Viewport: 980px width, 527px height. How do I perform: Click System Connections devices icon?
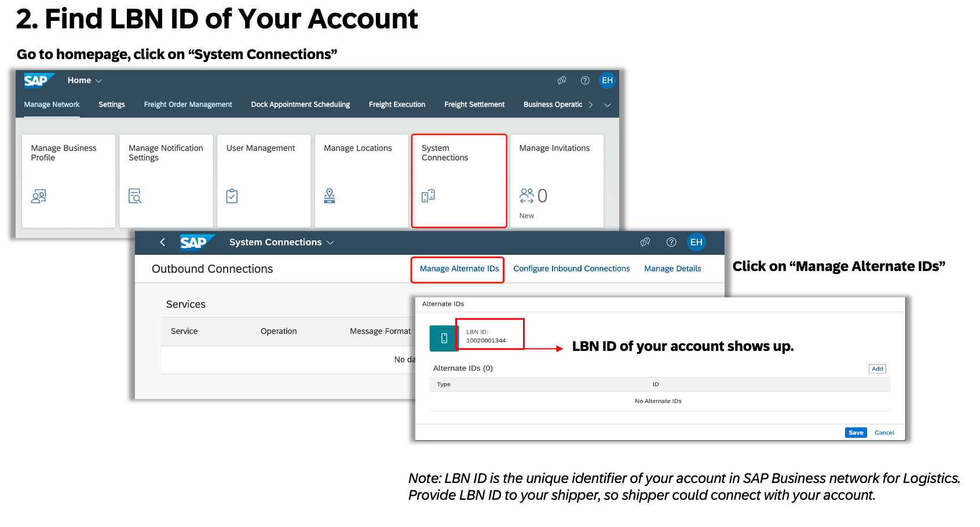428,196
